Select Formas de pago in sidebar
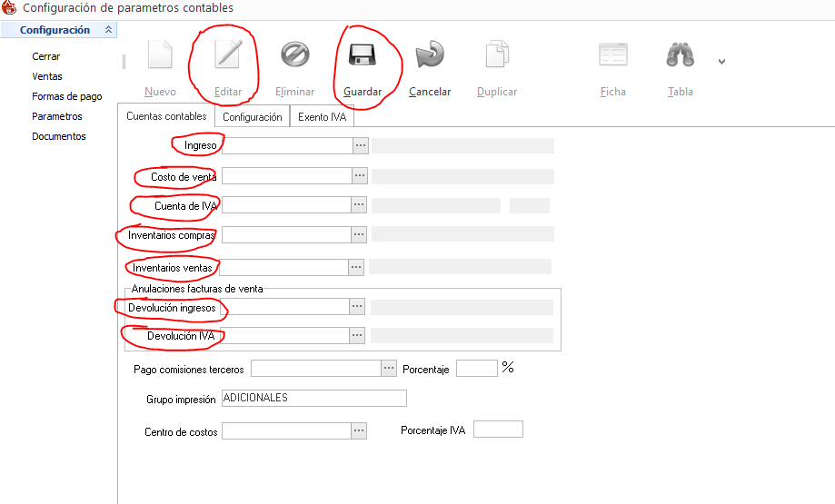 [66, 96]
